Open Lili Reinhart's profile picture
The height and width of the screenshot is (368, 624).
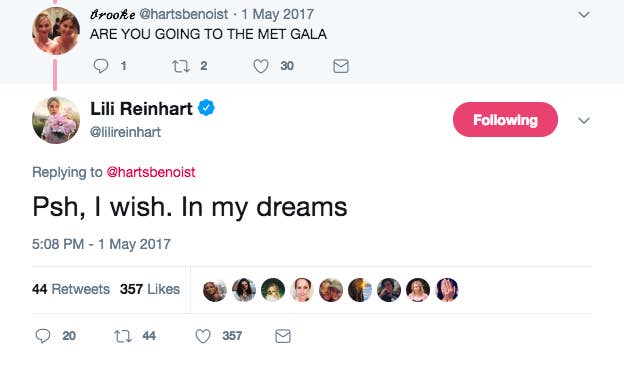[x=56, y=120]
